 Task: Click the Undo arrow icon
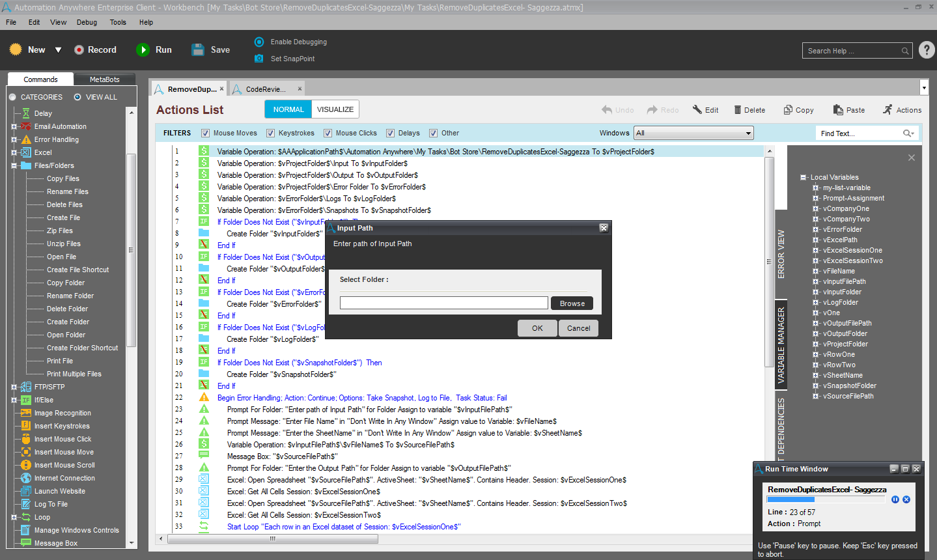tap(607, 110)
